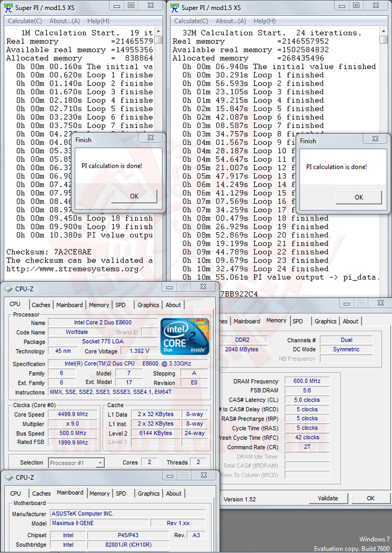Click Code Name Wolfdale field

pyautogui.click(x=77, y=332)
